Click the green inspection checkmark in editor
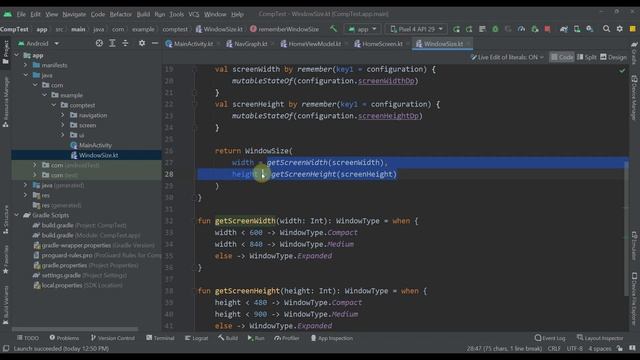 click(622, 71)
